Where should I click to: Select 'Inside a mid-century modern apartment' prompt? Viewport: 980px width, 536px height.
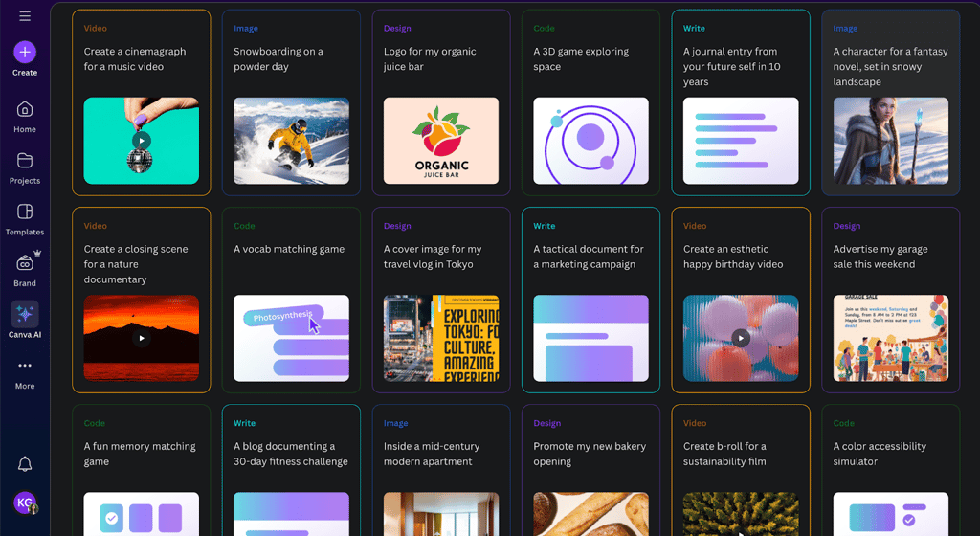(x=432, y=454)
